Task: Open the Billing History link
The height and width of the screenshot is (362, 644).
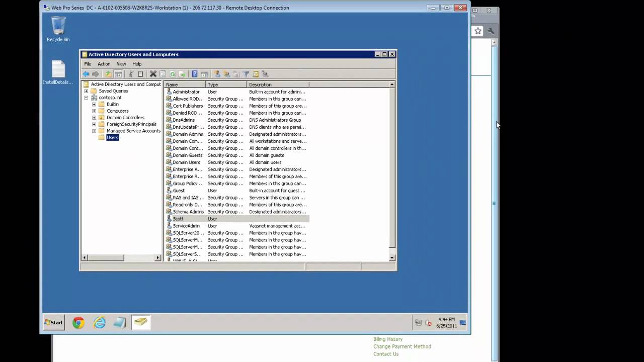Action: point(388,339)
